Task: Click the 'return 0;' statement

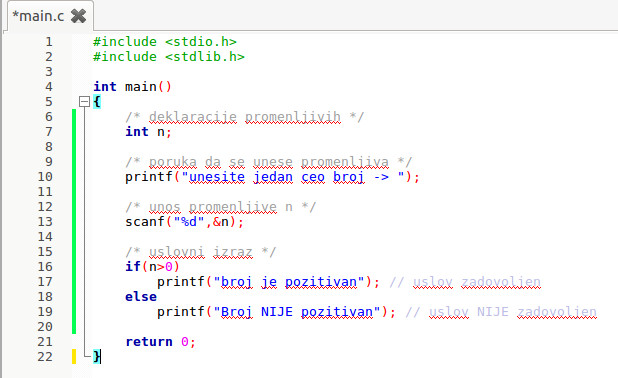Action: (160, 342)
